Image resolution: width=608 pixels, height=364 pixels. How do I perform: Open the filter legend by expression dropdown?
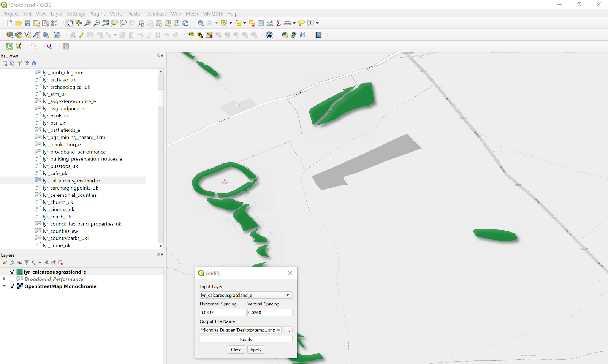point(40,263)
